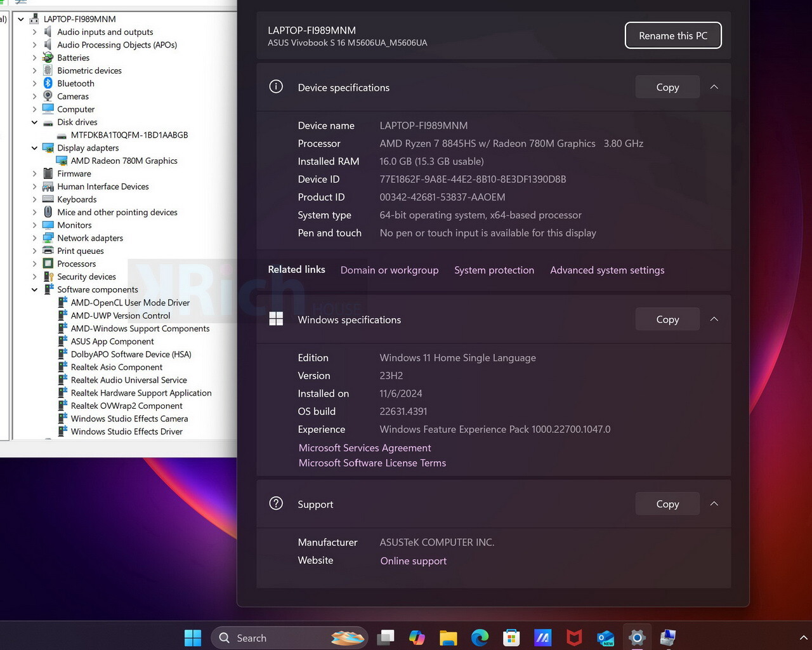Launch Copilot from the taskbar
This screenshot has height=650, width=812.
417,637
